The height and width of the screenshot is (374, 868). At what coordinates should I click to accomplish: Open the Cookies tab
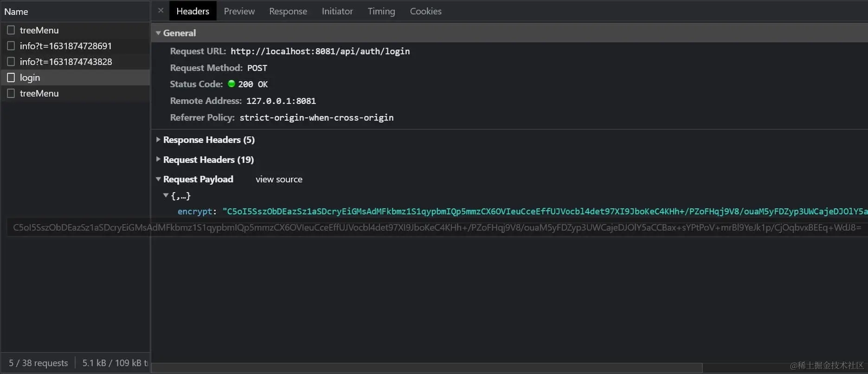click(x=425, y=11)
